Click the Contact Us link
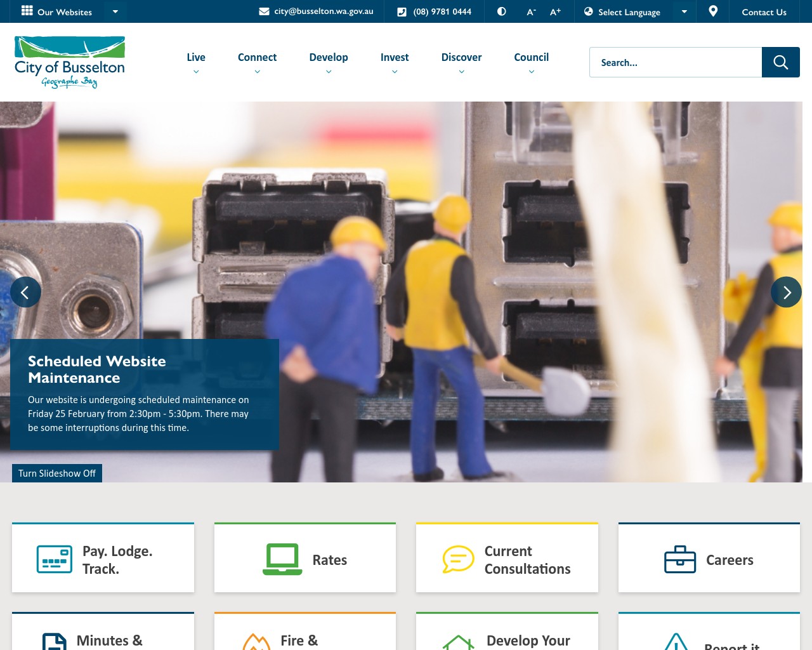812x650 pixels. tap(764, 12)
